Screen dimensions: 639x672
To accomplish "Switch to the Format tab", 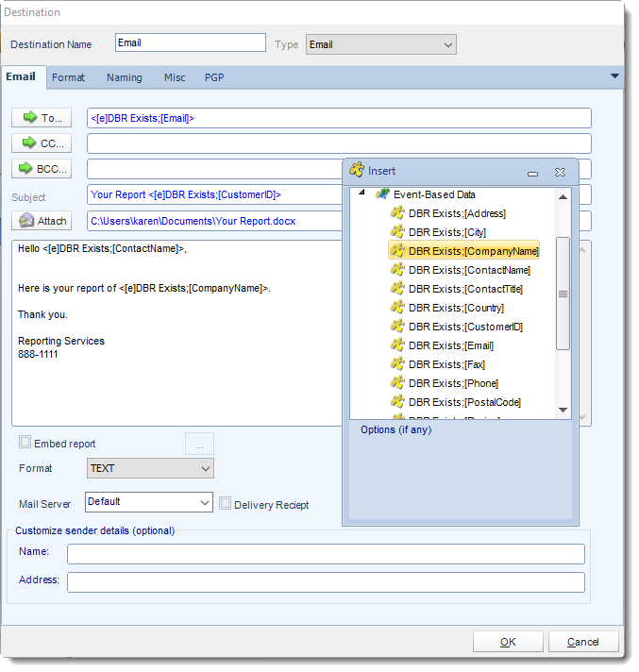I will pos(68,77).
